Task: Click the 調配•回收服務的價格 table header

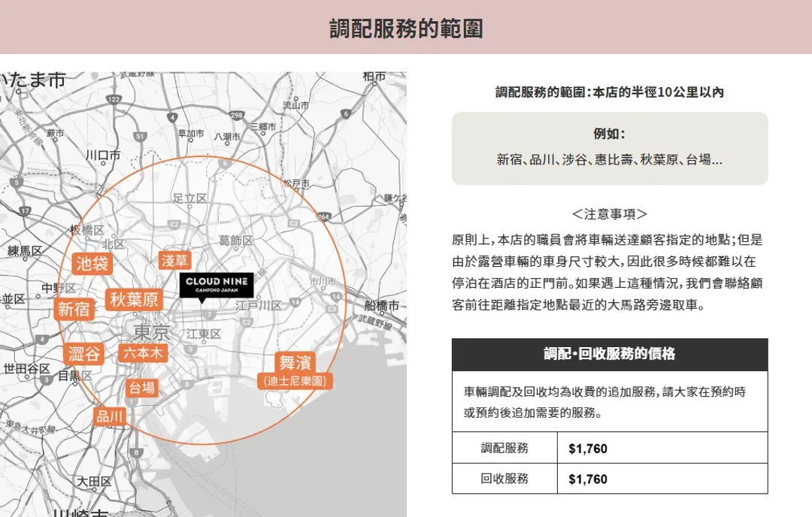Action: tap(609, 355)
